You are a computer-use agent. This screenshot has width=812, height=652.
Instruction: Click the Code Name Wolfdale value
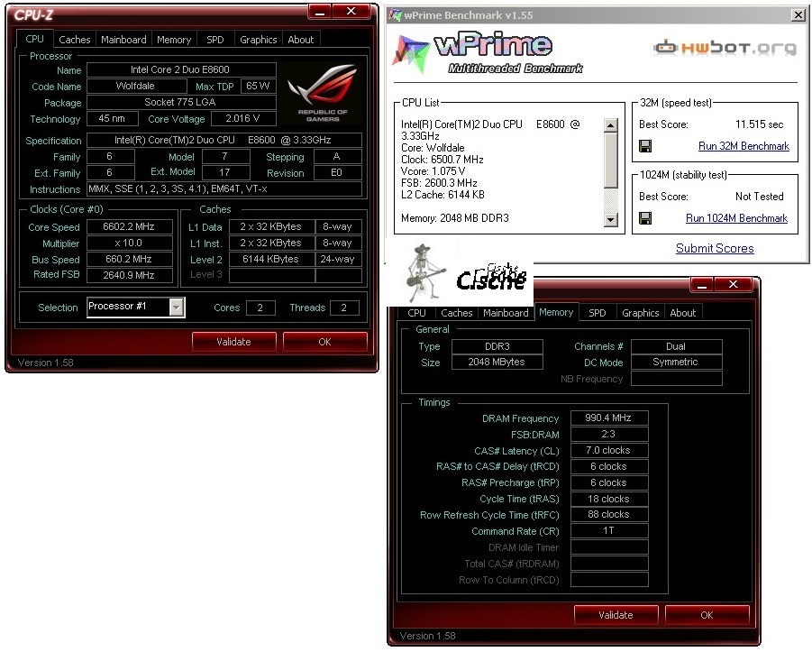[x=135, y=86]
